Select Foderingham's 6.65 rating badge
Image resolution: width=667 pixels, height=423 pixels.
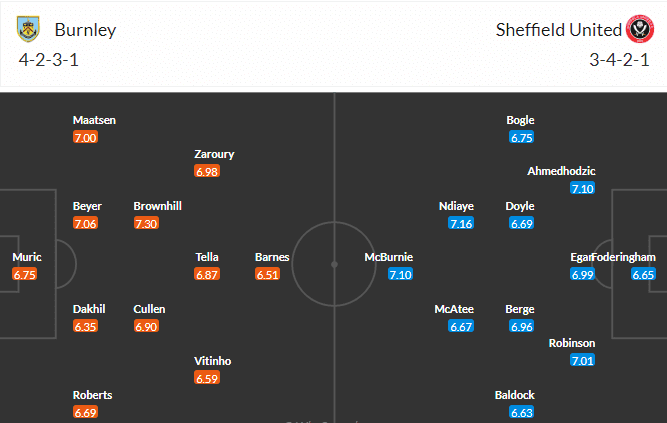coord(643,274)
